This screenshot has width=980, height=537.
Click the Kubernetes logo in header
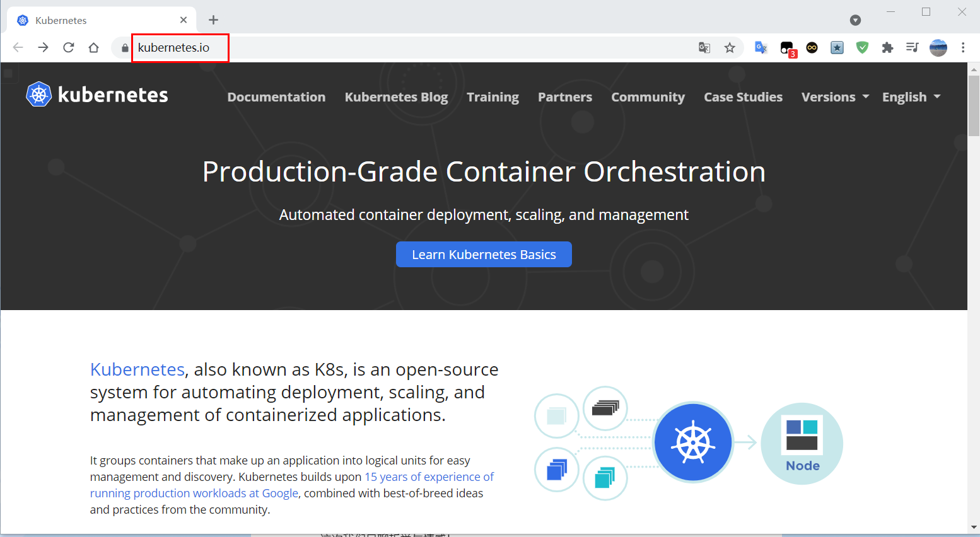(x=97, y=95)
